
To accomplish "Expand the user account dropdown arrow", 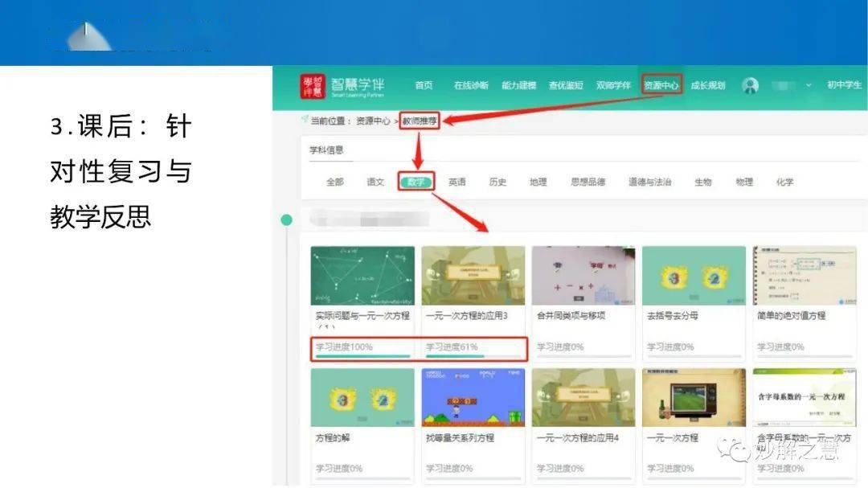I will [x=809, y=85].
